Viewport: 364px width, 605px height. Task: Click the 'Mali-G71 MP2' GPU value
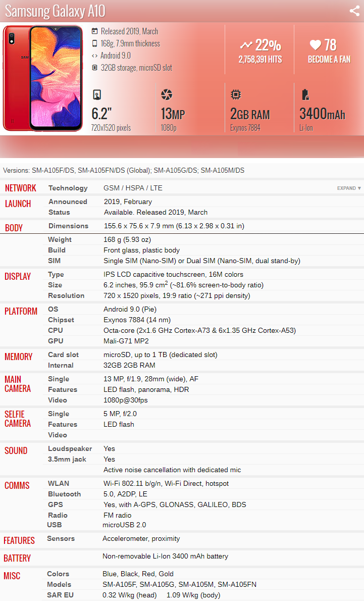click(x=126, y=341)
